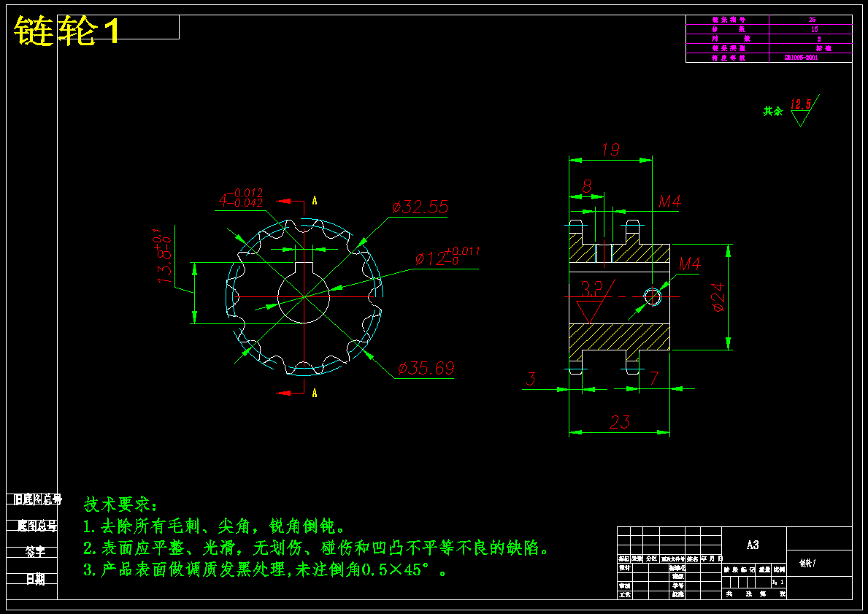Click the 底图总号 side label
This screenshot has height=614, width=868.
[x=37, y=526]
